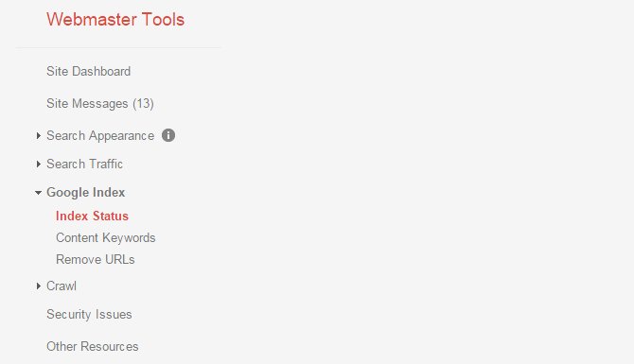Expand the Search Traffic triangle
This screenshot has width=634, height=364.
[x=39, y=164]
